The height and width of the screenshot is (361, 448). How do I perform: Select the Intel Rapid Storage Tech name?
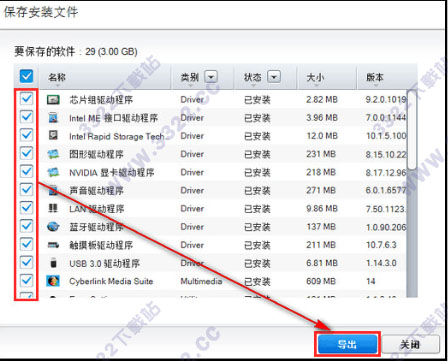coord(117,136)
